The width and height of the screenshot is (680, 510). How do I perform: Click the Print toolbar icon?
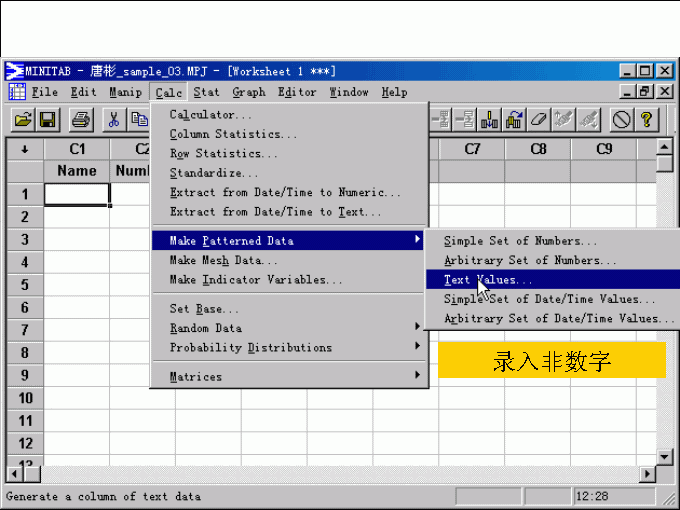(81, 120)
